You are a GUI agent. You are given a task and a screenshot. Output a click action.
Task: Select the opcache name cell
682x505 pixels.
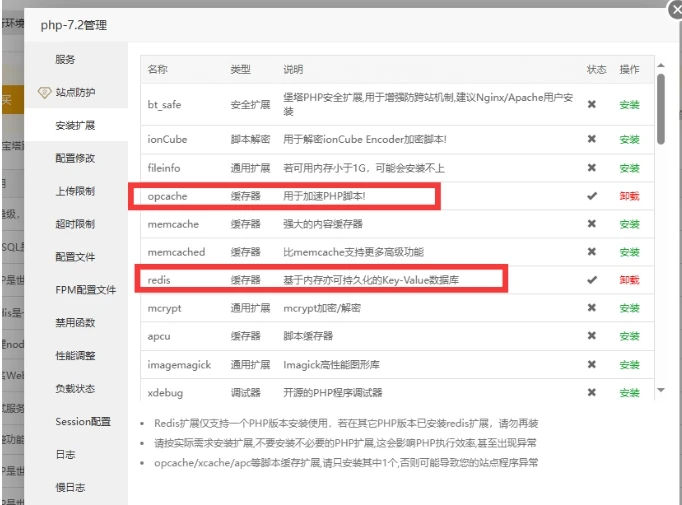click(x=167, y=196)
